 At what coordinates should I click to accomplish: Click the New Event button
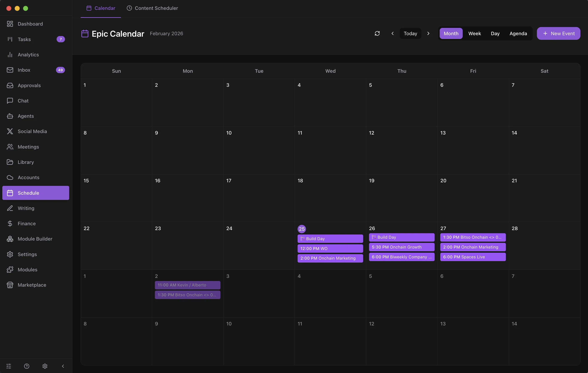point(558,34)
